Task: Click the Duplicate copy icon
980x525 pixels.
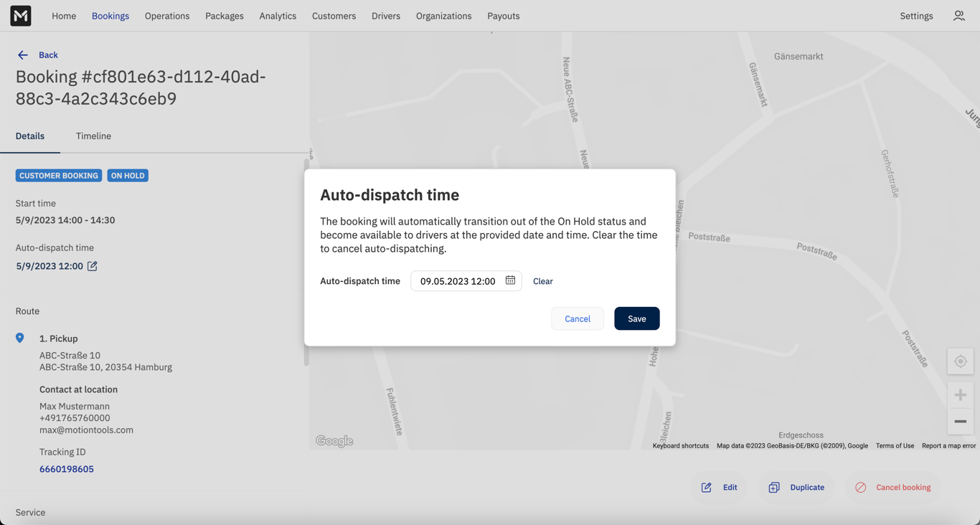Action: tap(774, 488)
